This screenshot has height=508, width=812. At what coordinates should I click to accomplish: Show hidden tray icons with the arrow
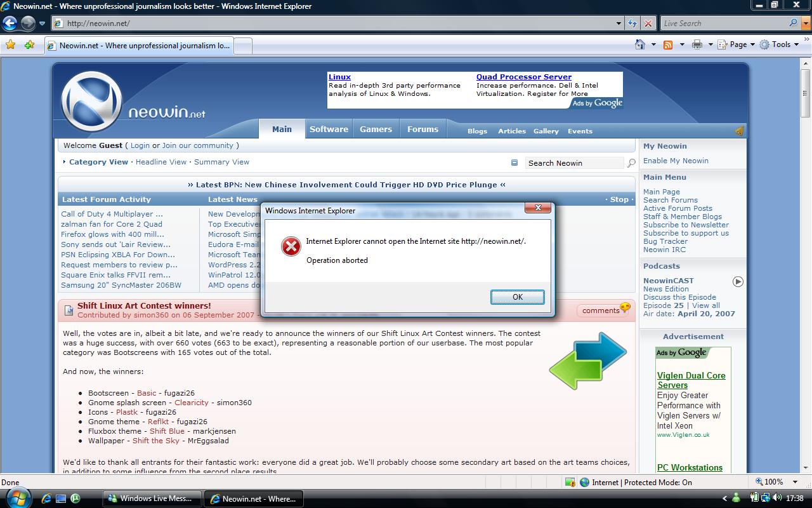tap(725, 498)
